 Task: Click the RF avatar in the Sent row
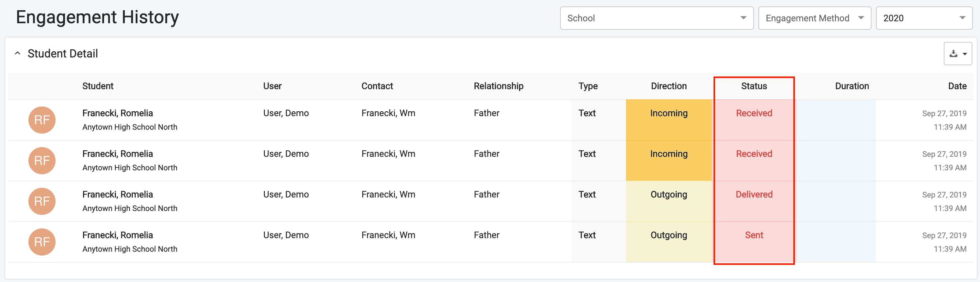click(42, 242)
